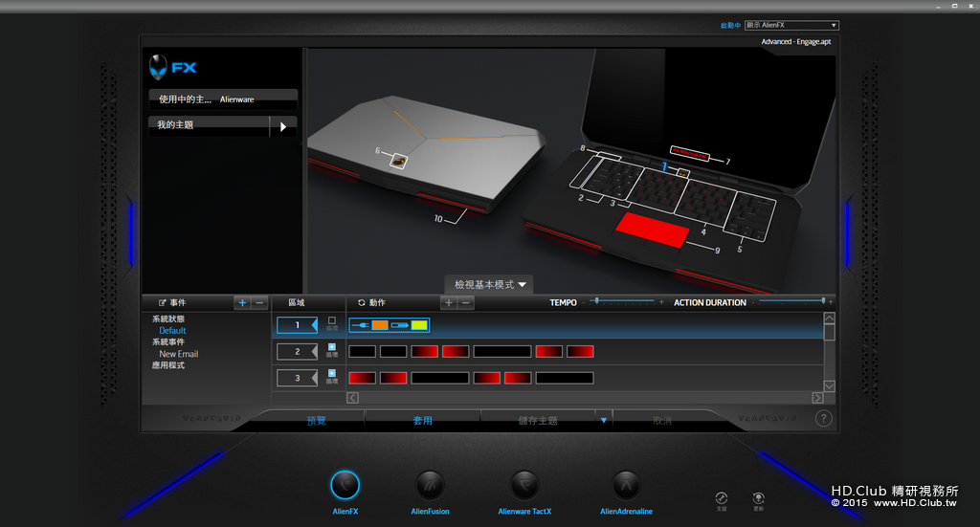Remove the event with the minus icon

259,303
